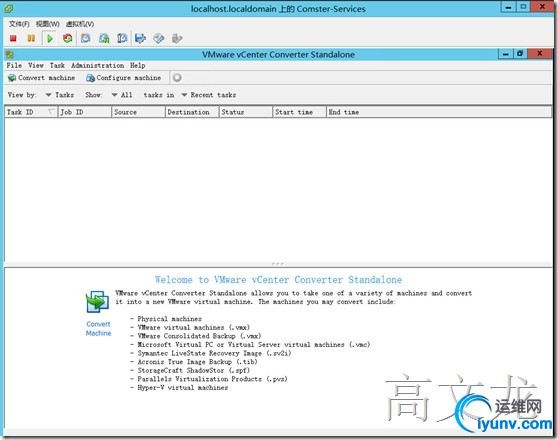Minimize the vCenter Converter Standalone window

506,54
